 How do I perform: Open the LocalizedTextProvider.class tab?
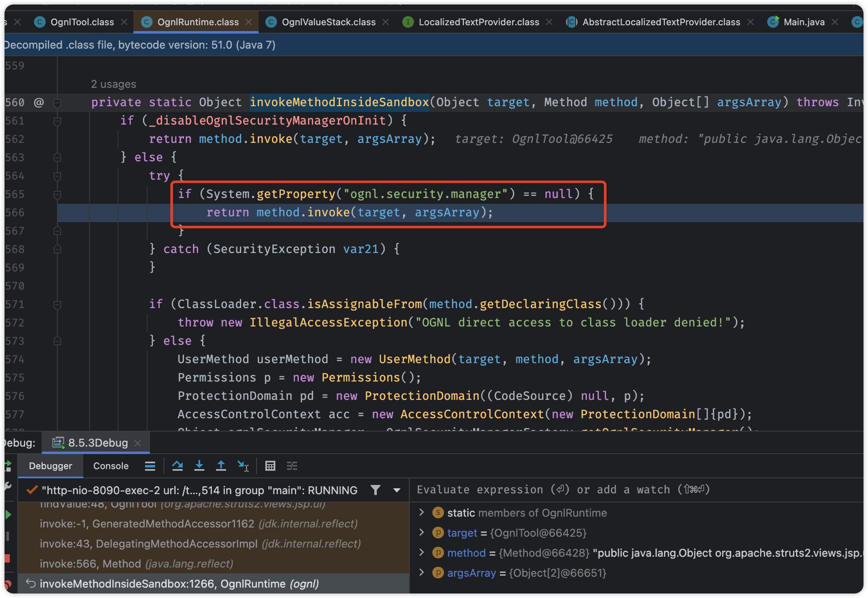click(478, 22)
